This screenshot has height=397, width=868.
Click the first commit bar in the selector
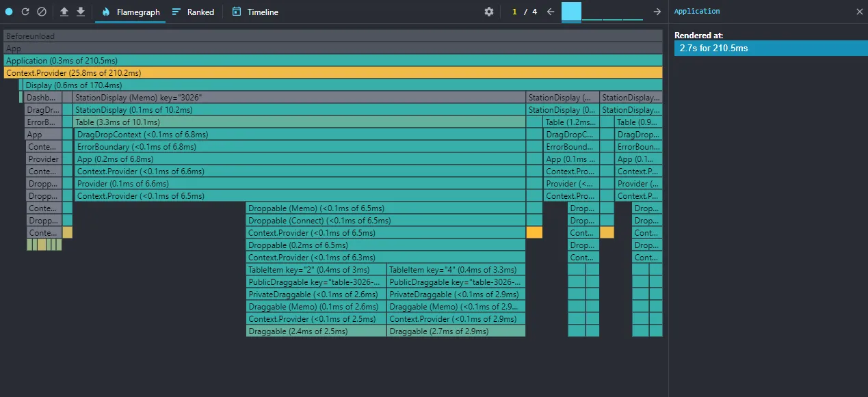pyautogui.click(x=571, y=12)
